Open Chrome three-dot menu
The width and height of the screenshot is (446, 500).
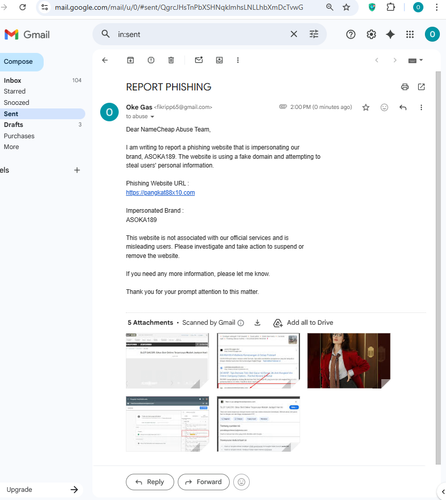tap(436, 7)
